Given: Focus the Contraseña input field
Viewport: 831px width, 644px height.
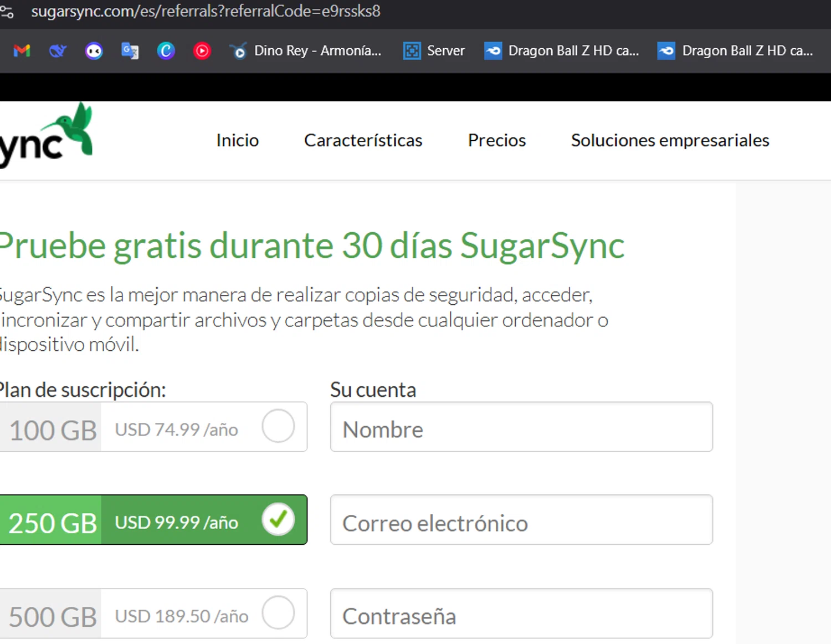Looking at the screenshot, I should (x=521, y=614).
